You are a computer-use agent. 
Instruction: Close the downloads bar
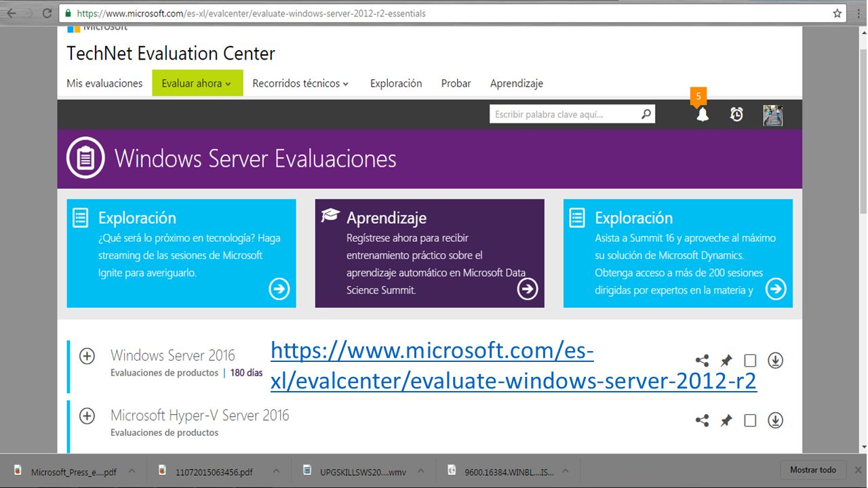[857, 470]
